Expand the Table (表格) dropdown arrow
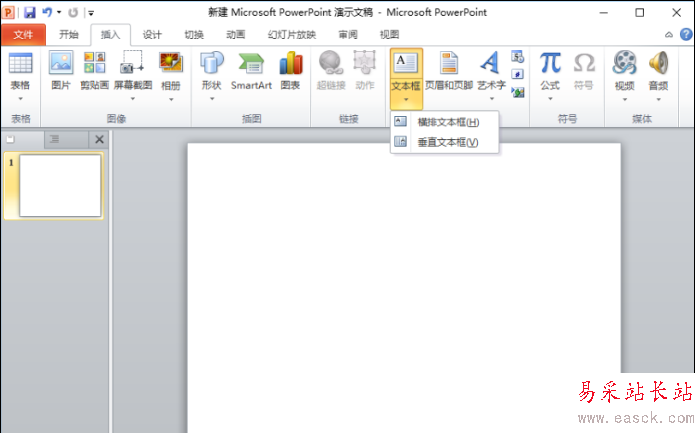 20,99
